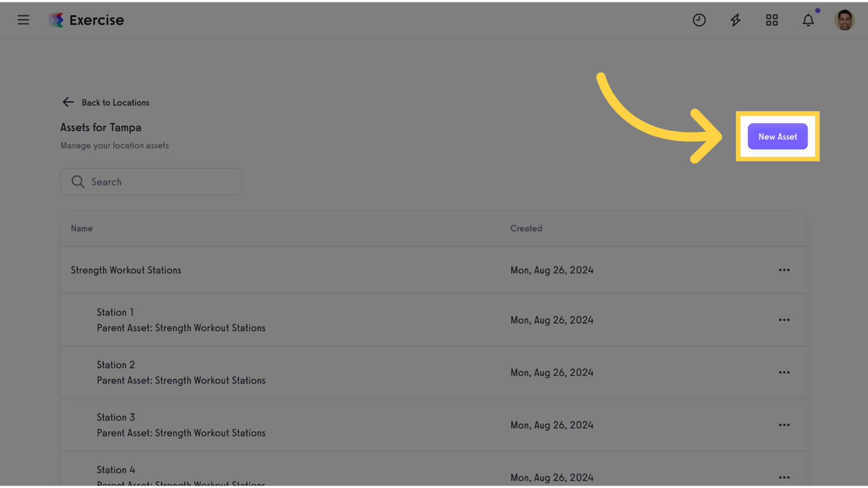The image size is (868, 488).
Task: Click the Exercise logo icon
Action: coord(57,20)
